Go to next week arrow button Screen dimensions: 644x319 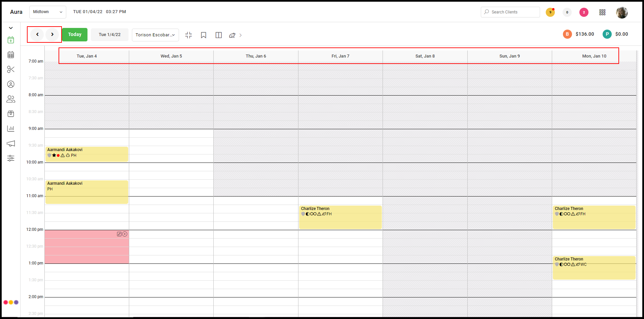pos(52,34)
